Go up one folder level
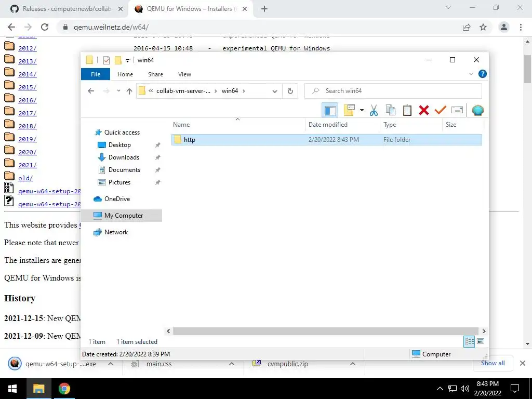The height and width of the screenshot is (399, 532). (129, 91)
